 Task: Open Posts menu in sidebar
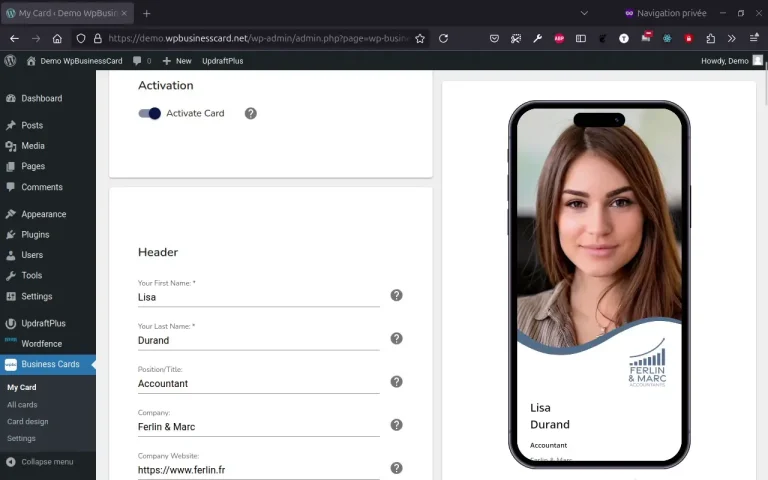[48, 125]
